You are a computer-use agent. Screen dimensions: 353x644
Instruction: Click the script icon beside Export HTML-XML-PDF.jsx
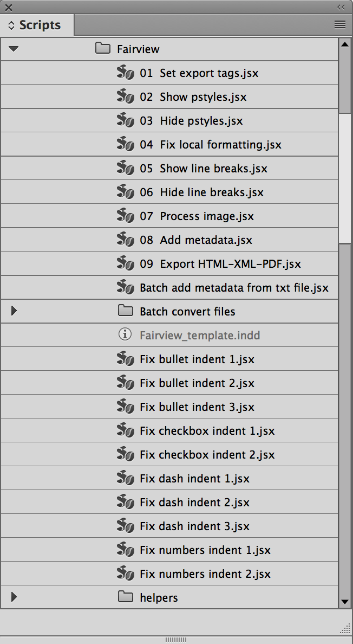[126, 264]
